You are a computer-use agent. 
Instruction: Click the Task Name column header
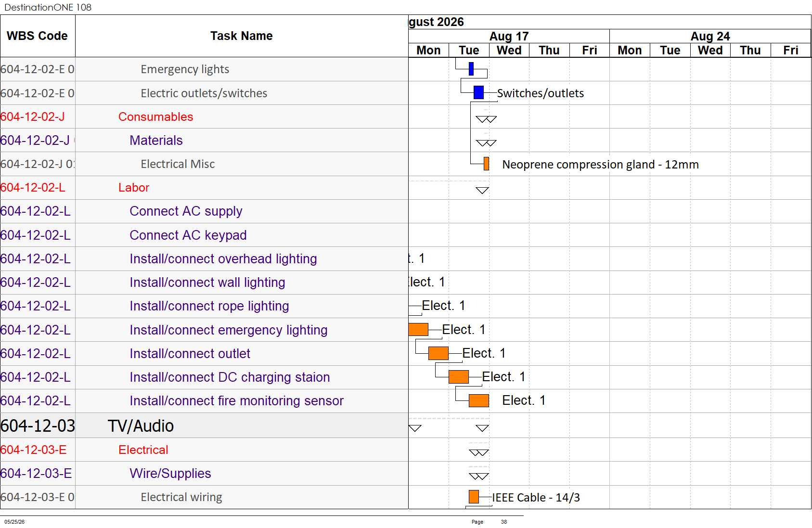(242, 36)
